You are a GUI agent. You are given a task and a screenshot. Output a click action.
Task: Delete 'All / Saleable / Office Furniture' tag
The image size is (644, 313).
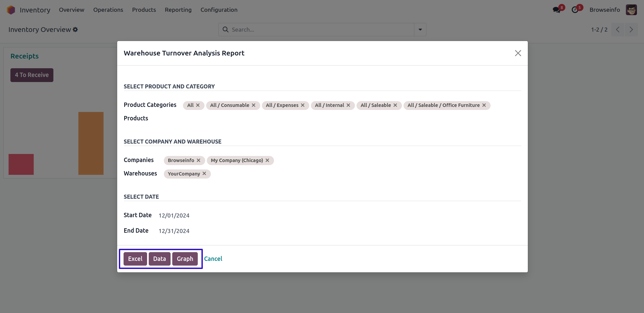pos(484,105)
